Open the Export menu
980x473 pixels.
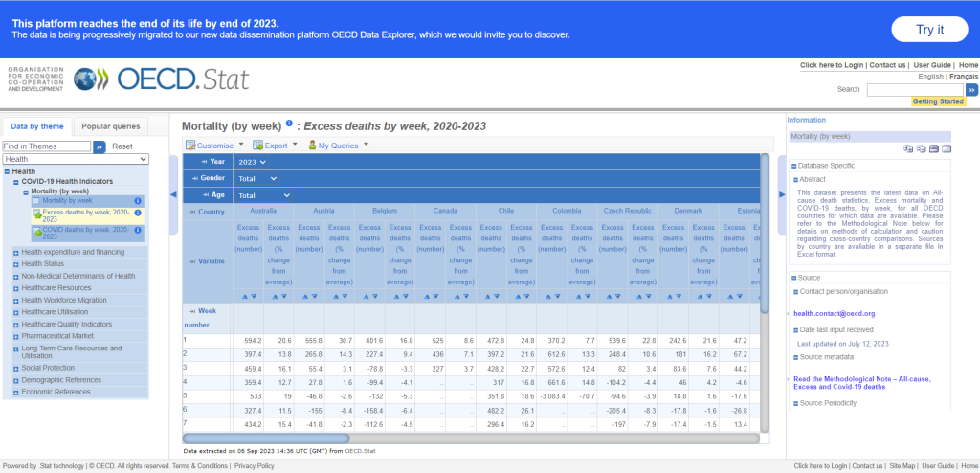275,146
